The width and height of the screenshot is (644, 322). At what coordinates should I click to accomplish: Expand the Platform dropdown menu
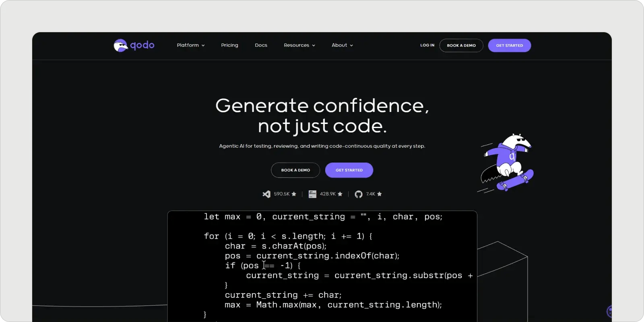[x=191, y=45]
